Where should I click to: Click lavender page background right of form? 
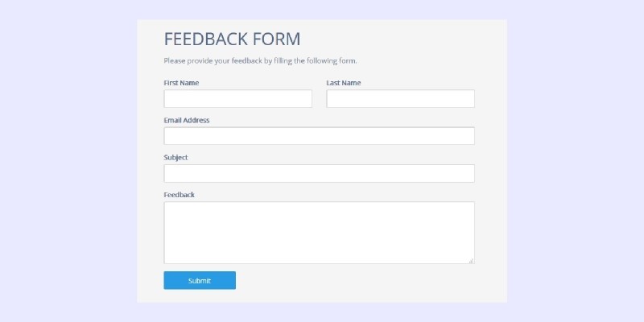[576, 161]
